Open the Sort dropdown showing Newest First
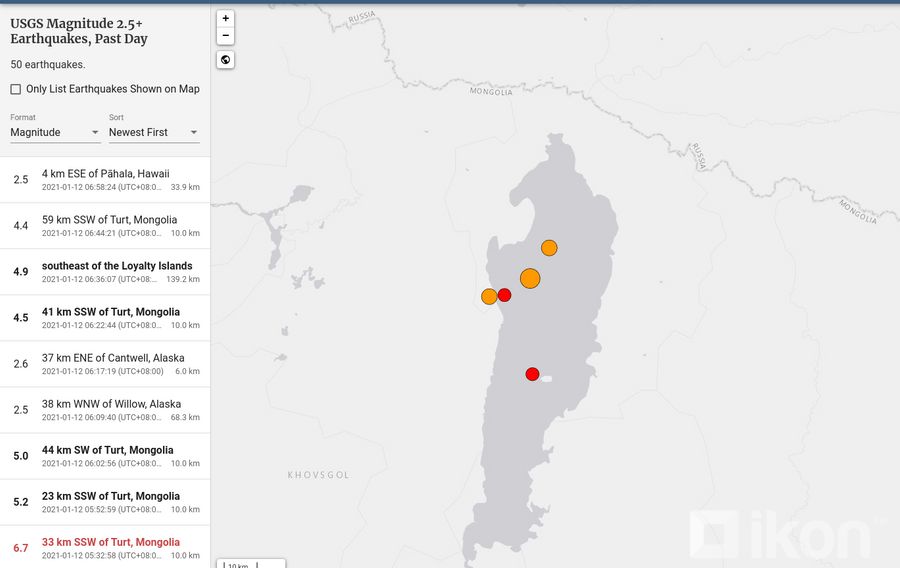The image size is (900, 568). coord(153,132)
